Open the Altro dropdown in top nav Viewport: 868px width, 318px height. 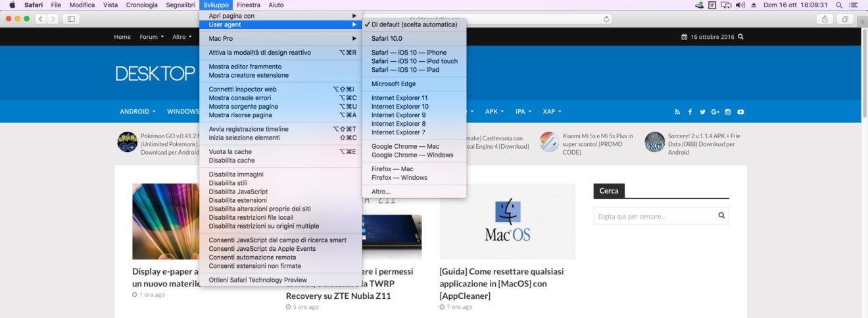click(x=181, y=37)
